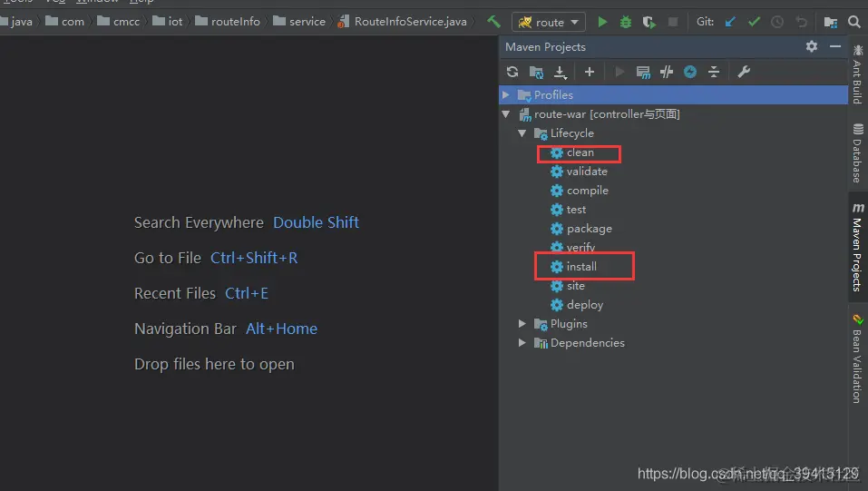Click RouteInfoService.java in navigation bar
868x491 pixels.
click(x=403, y=22)
